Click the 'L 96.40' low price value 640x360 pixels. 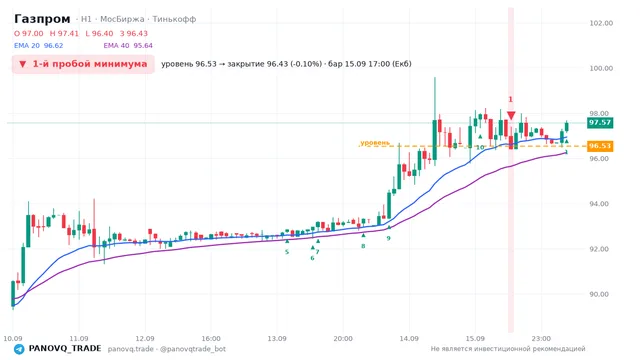coord(99,33)
